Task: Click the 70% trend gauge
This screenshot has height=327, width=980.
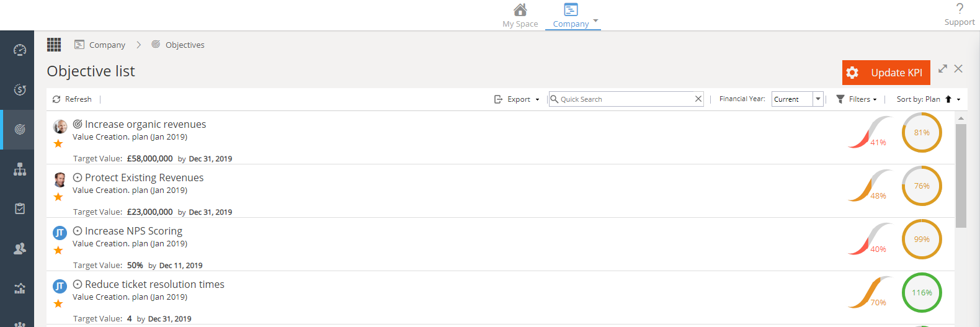Action: tap(869, 292)
